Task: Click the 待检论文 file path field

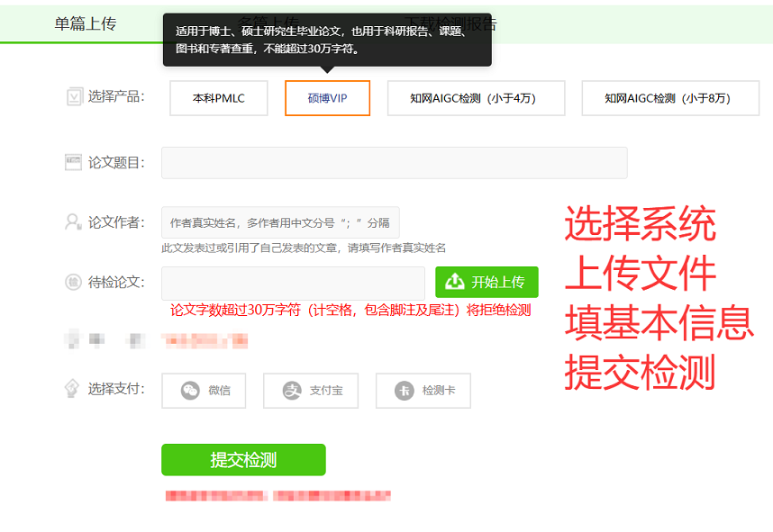Action: pyautogui.click(x=294, y=283)
